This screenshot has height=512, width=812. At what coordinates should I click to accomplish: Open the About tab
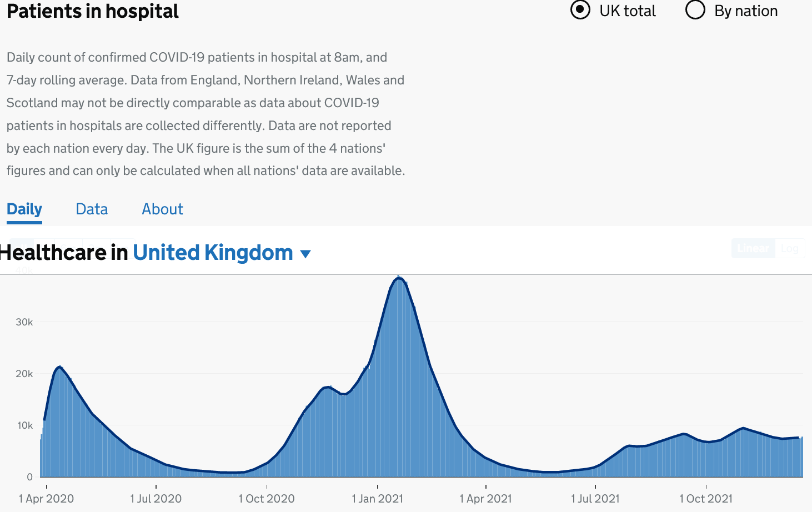pos(162,209)
